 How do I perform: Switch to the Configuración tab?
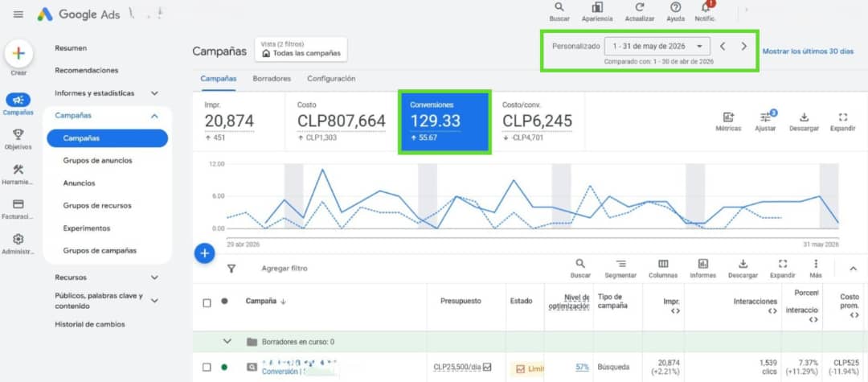pos(331,79)
